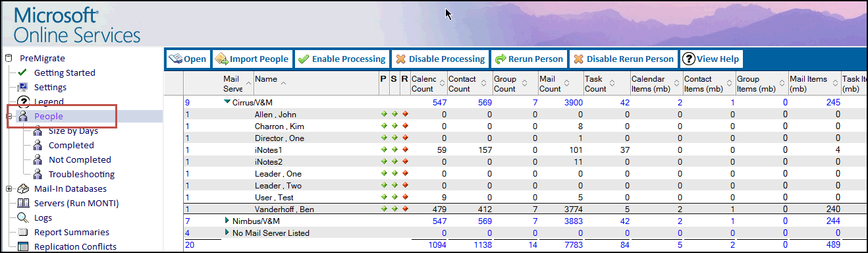This screenshot has height=253, width=868.
Task: Open Servers (Run MONTI)
Action: tap(76, 203)
